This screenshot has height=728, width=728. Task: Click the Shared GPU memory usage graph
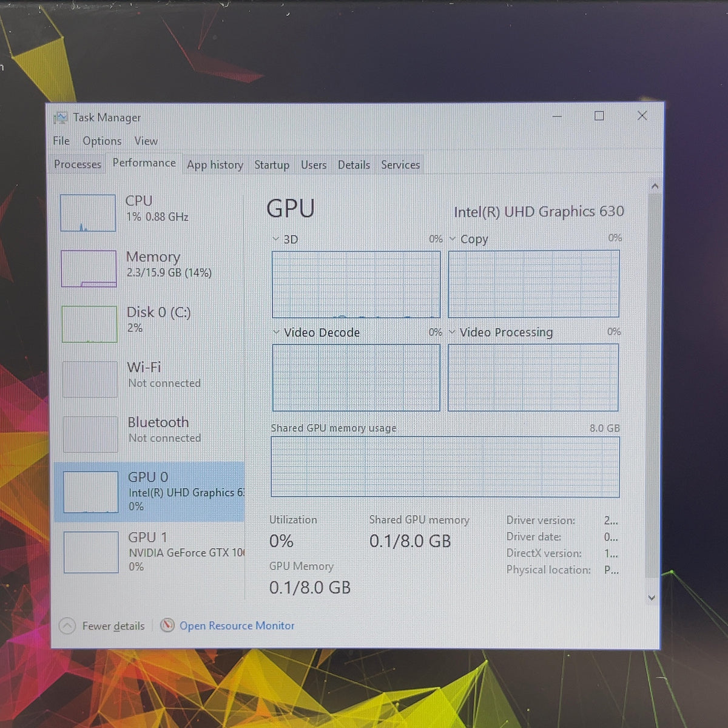click(445, 467)
